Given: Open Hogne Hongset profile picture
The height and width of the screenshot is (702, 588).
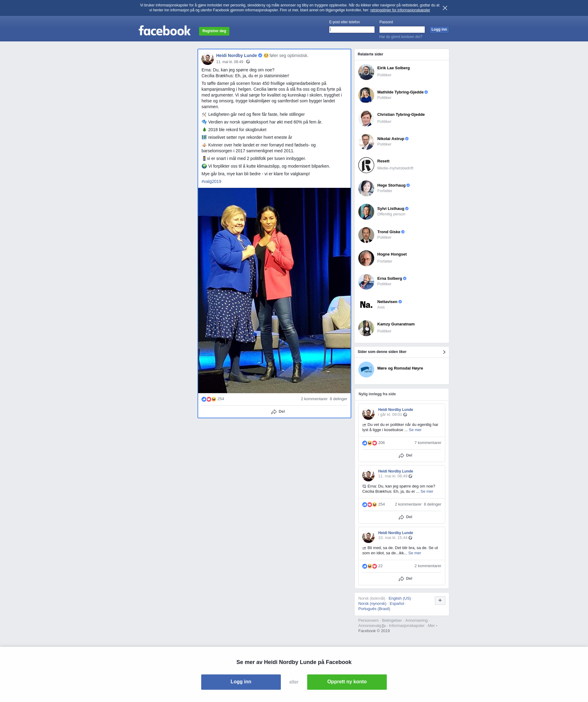Looking at the screenshot, I should tap(366, 258).
